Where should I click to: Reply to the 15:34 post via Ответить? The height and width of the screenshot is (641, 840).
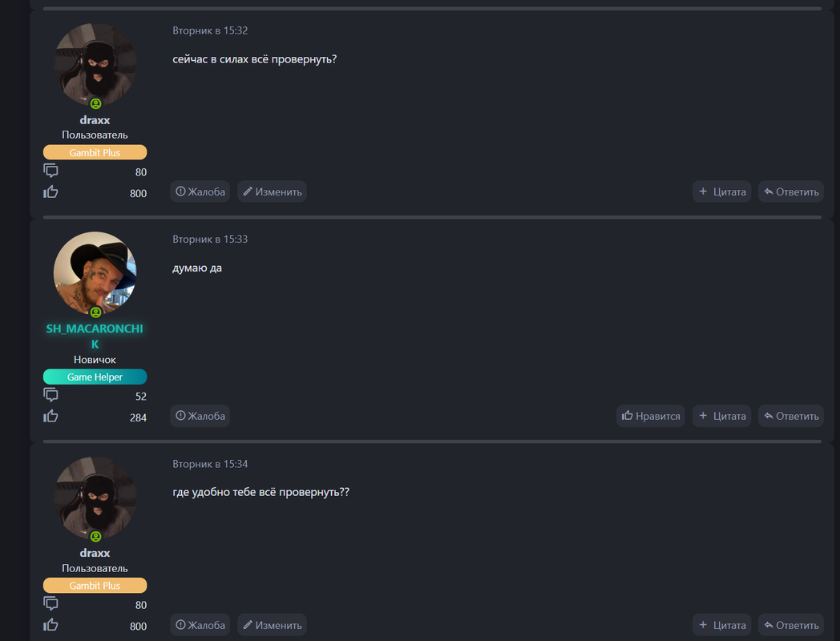tap(791, 625)
